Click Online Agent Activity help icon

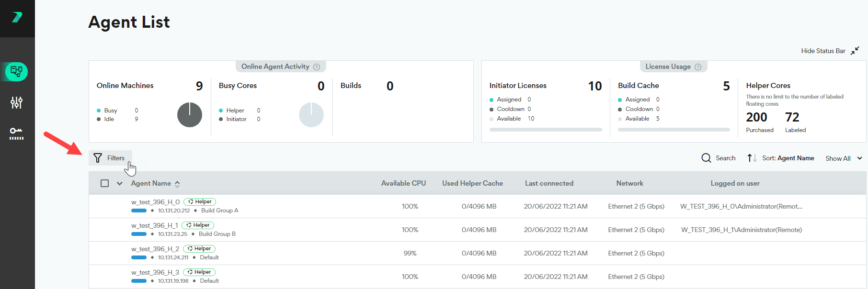point(317,67)
